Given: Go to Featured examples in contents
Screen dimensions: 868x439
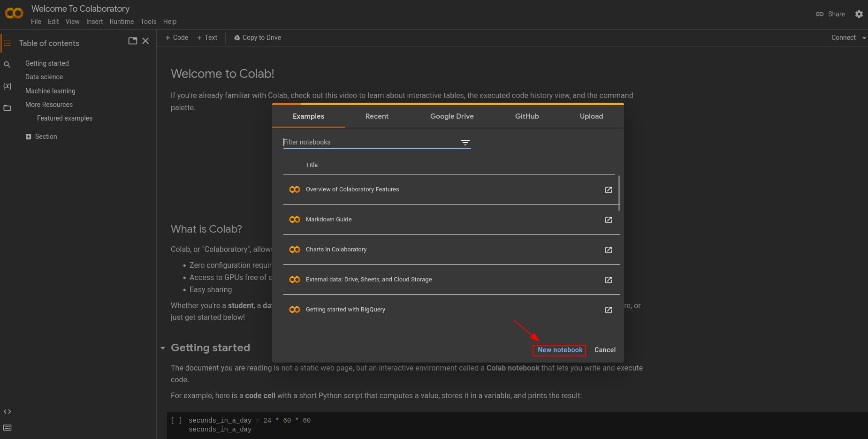Looking at the screenshot, I should point(65,118).
